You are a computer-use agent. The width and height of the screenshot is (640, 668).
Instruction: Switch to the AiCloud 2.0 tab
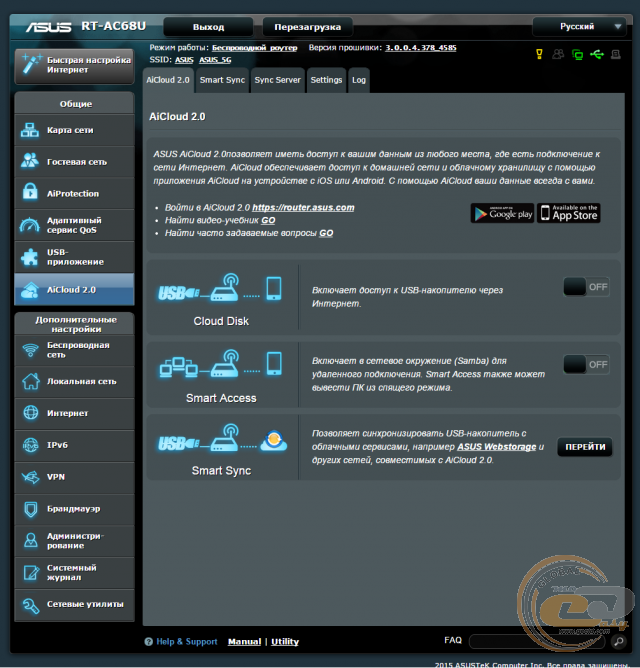coord(168,80)
